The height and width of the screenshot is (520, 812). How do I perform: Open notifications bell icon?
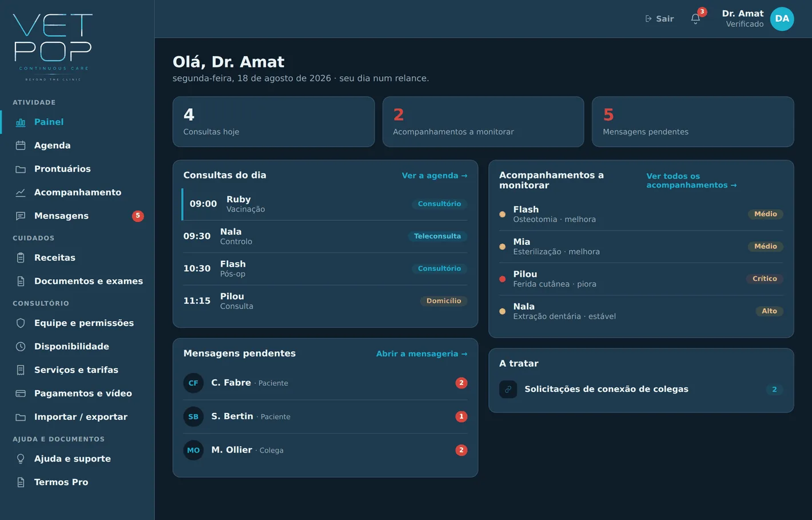695,18
